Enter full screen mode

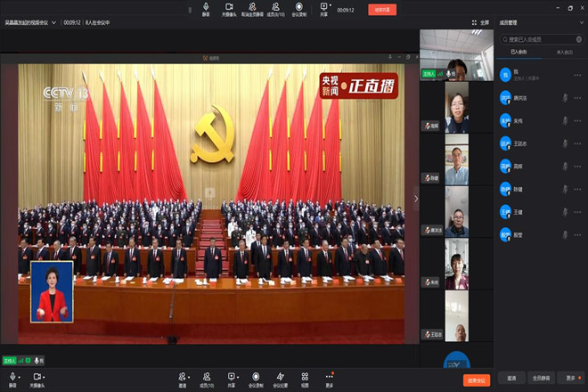[x=480, y=22]
